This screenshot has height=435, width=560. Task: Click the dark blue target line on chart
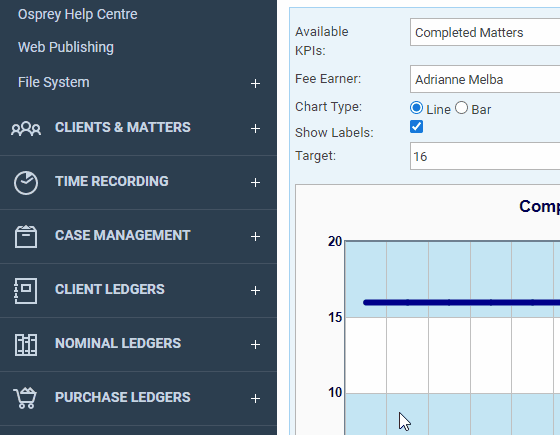coord(461,303)
